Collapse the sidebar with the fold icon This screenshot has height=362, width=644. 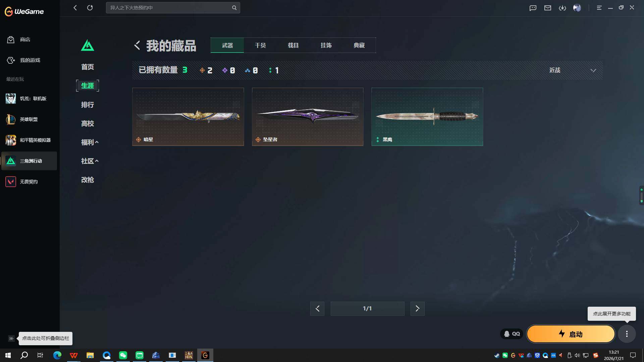pyautogui.click(x=11, y=339)
